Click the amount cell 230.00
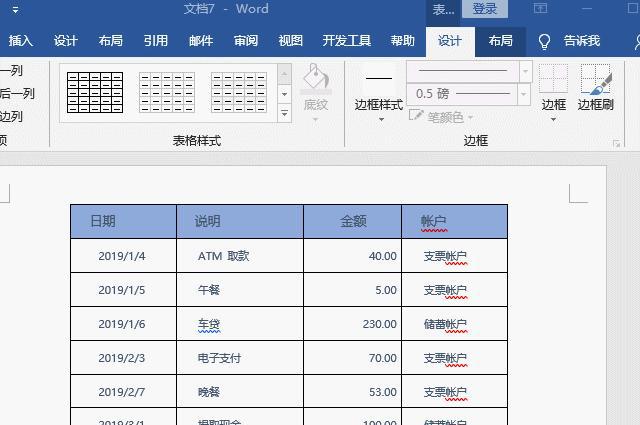The image size is (640, 425). point(353,324)
